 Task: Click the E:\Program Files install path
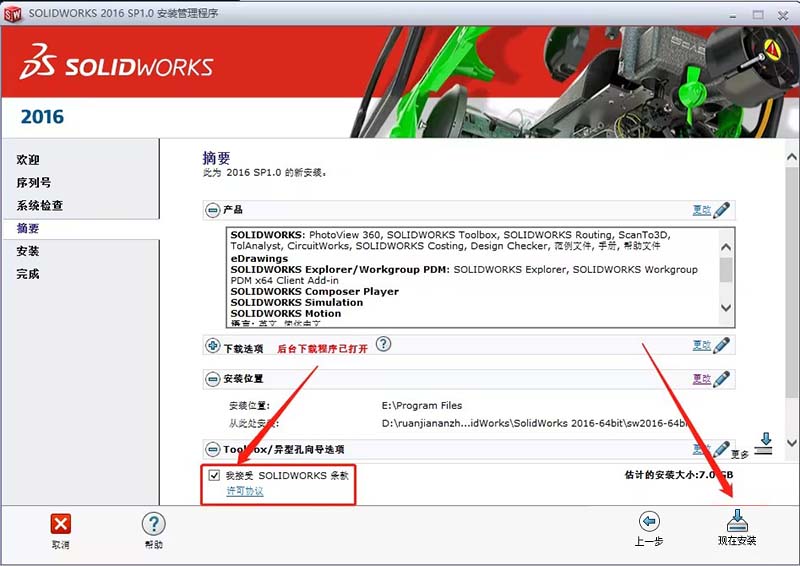[422, 406]
